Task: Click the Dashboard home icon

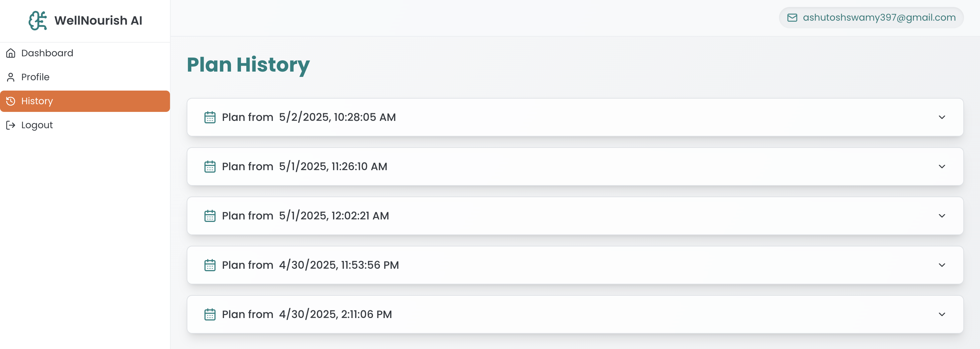Action: 11,53
